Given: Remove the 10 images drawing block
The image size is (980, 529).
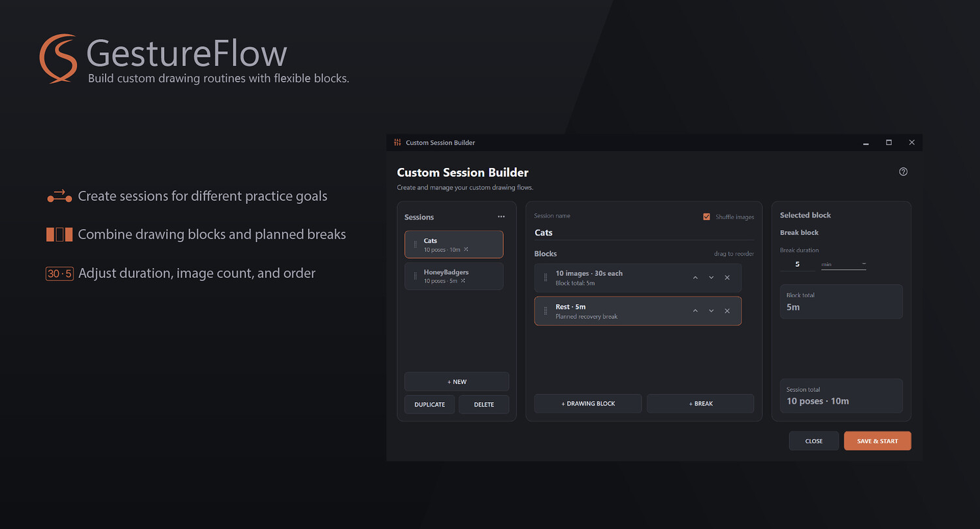Looking at the screenshot, I should point(727,278).
